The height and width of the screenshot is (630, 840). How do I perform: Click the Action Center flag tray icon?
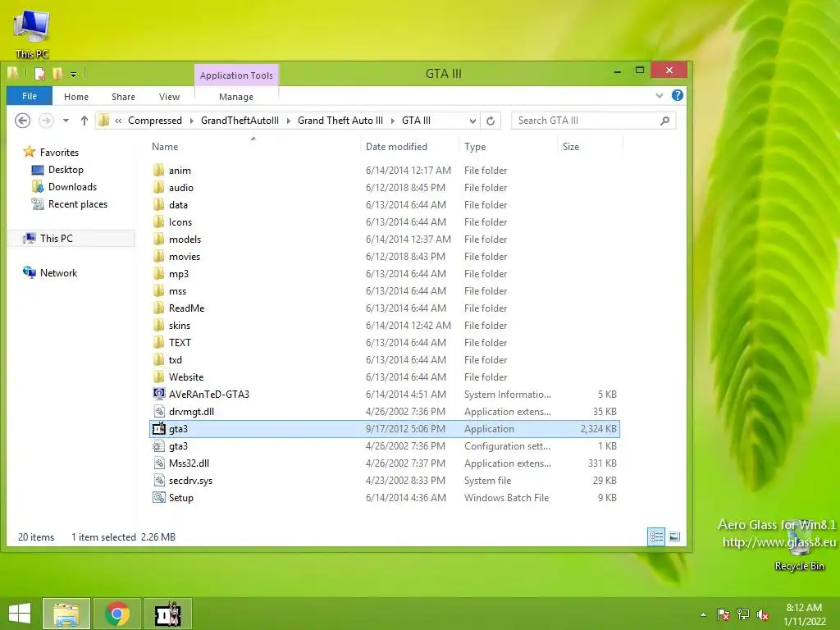724,614
